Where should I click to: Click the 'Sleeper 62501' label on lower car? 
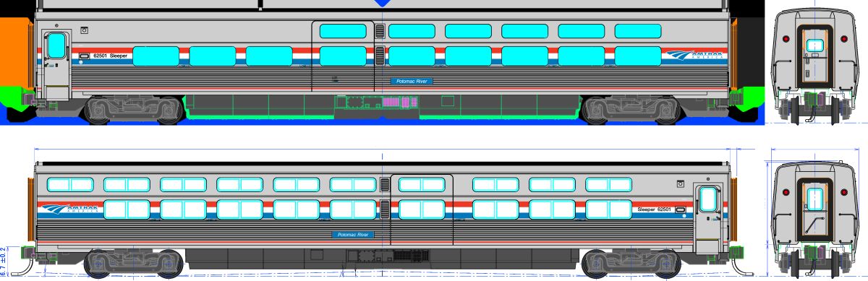coord(655,209)
